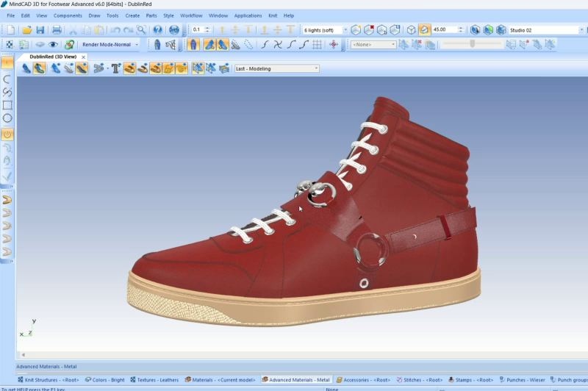588x391 pixels.
Task: Toggle the highlighted mesh visibility icon
Action: (198, 68)
